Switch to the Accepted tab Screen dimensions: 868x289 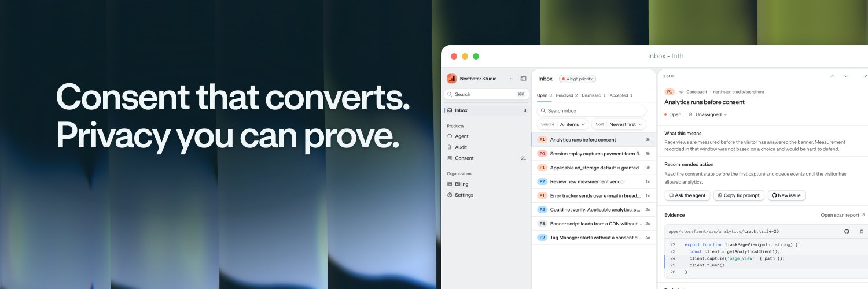pos(621,95)
